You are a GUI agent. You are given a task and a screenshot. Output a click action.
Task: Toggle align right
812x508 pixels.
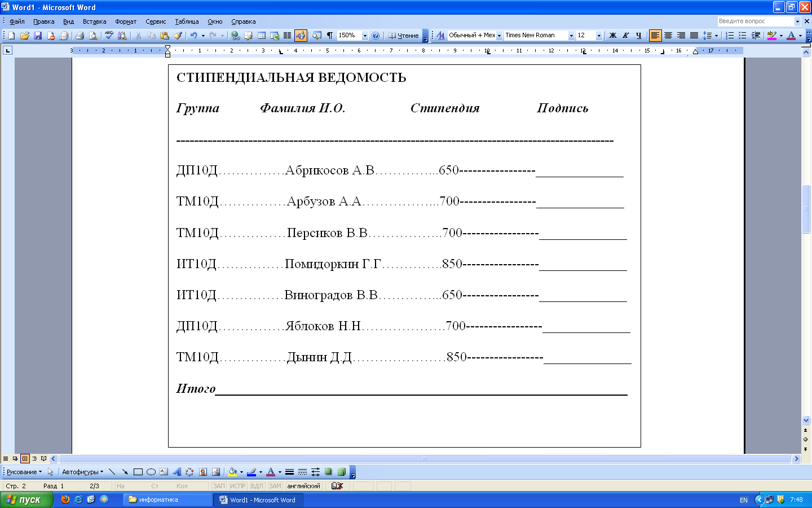tap(681, 36)
